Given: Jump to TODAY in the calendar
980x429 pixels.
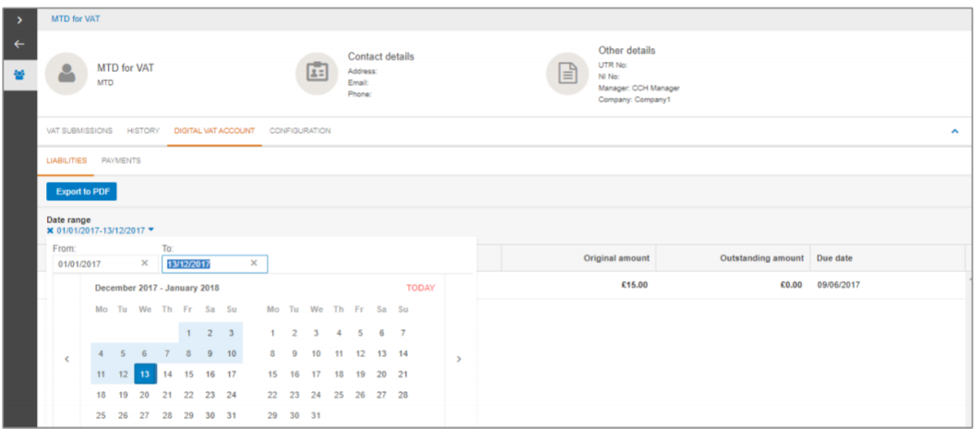Looking at the screenshot, I should tap(421, 288).
